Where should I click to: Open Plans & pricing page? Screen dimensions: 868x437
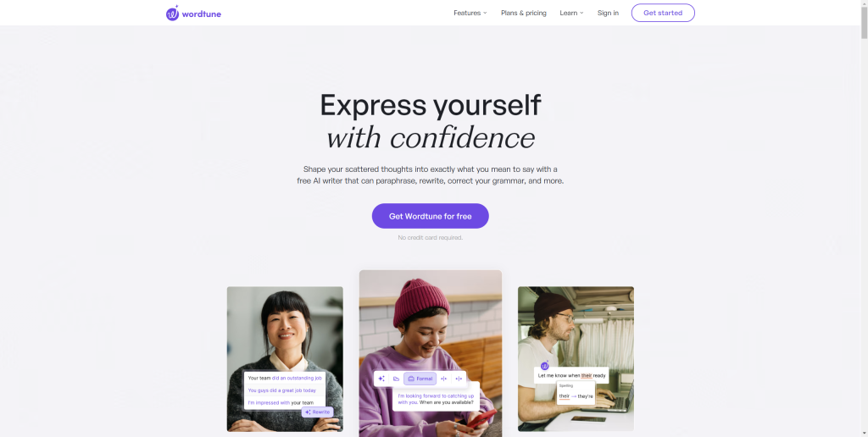point(524,13)
